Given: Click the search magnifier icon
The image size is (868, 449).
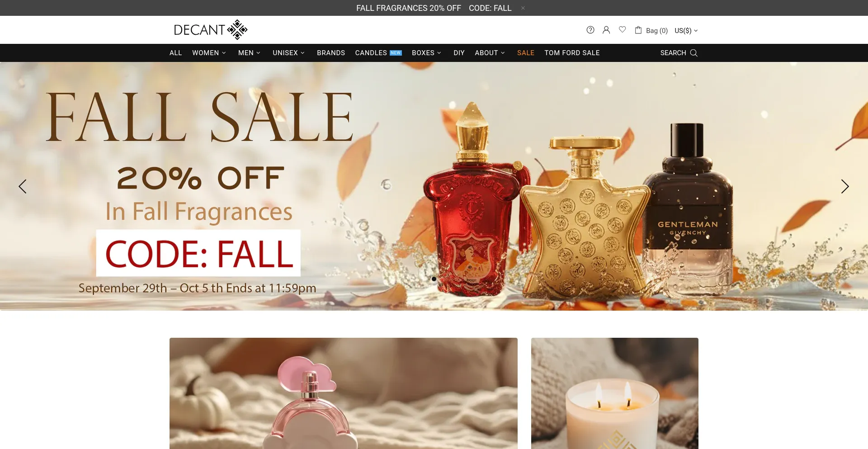Looking at the screenshot, I should [694, 53].
